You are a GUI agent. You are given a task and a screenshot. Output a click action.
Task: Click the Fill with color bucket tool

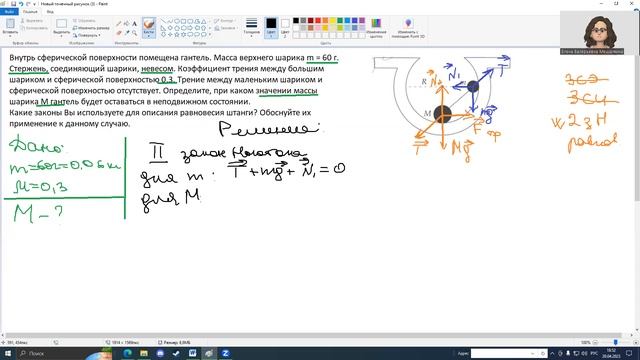[x=127, y=24]
